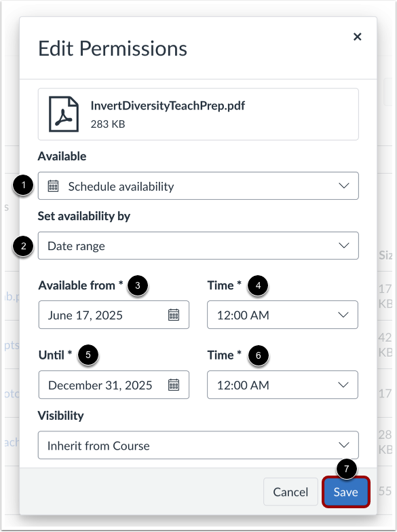Viewport: 397px width, 532px height.
Task: Click the Until date field
Action: (x=113, y=385)
